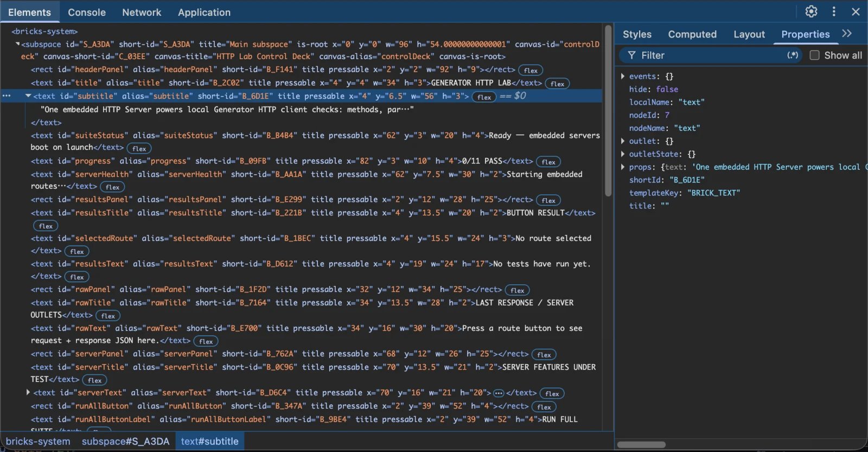Expand the serverText element

click(28, 392)
